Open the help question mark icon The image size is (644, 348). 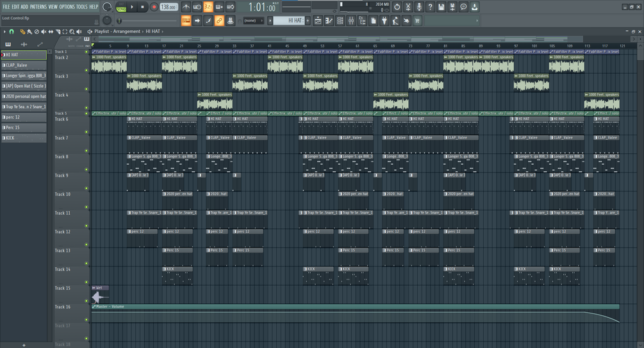click(x=430, y=7)
